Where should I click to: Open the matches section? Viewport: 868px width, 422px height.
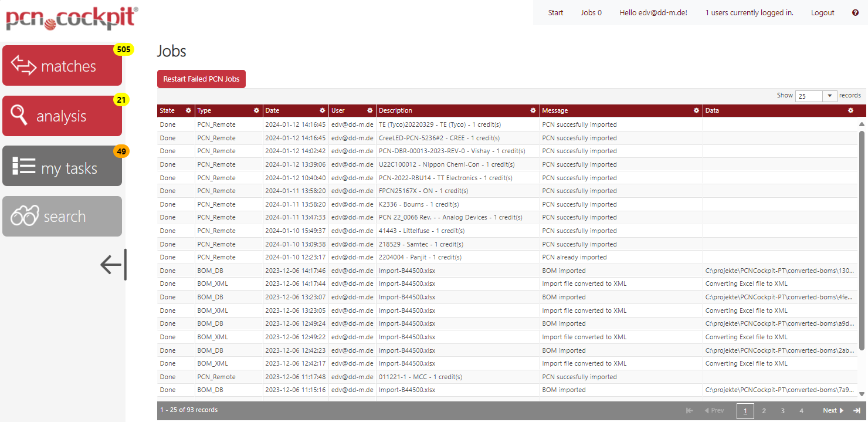tap(62, 66)
